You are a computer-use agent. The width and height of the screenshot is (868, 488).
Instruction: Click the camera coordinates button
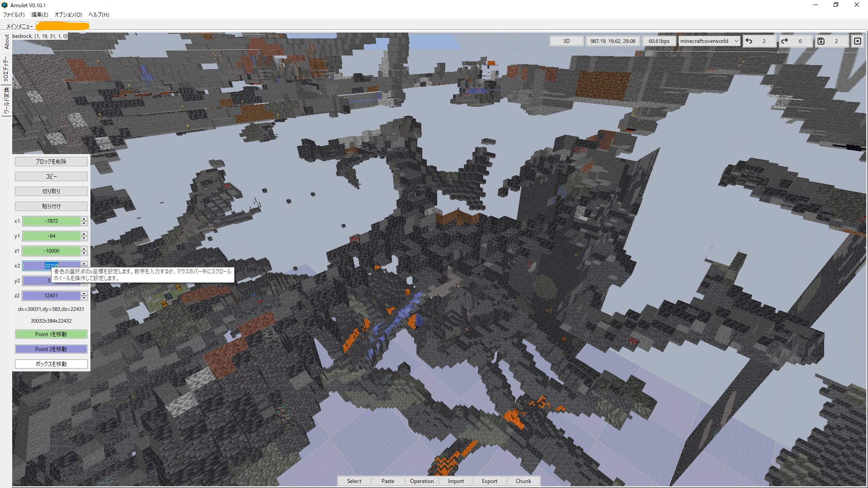pos(613,41)
